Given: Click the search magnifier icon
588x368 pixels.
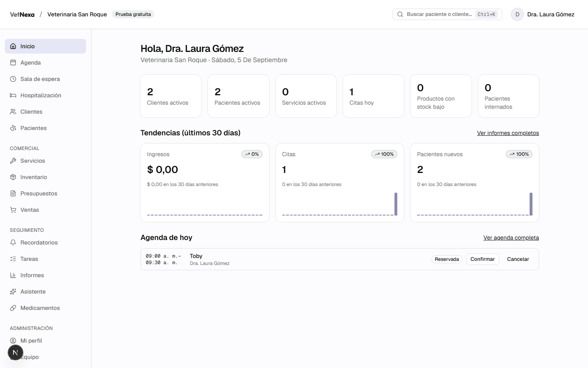Looking at the screenshot, I should coord(400,14).
